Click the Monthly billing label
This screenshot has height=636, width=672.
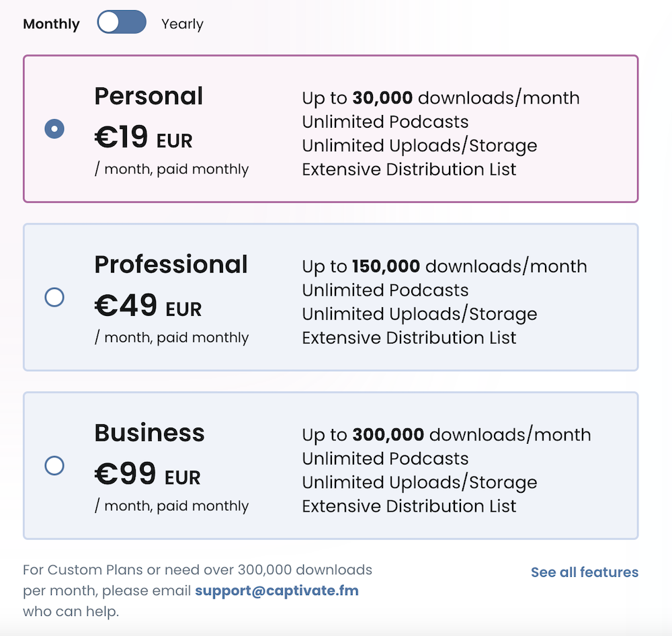click(51, 24)
